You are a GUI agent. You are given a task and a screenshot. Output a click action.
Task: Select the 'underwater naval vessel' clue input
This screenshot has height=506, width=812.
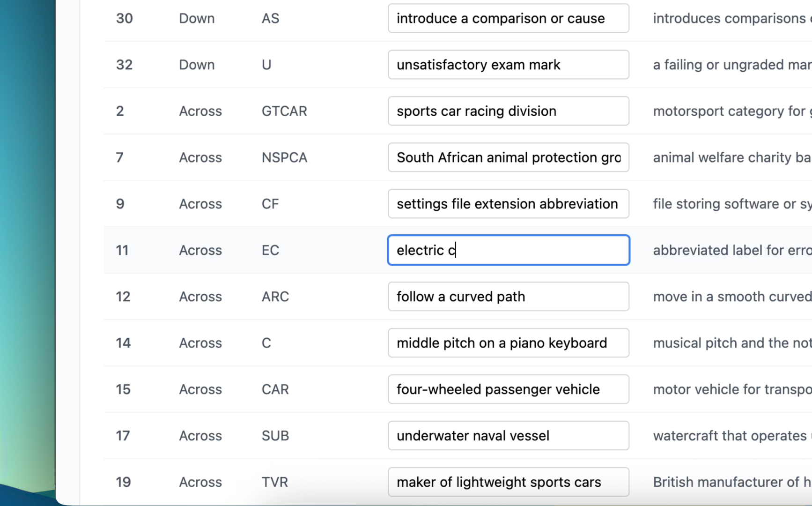pyautogui.click(x=508, y=436)
